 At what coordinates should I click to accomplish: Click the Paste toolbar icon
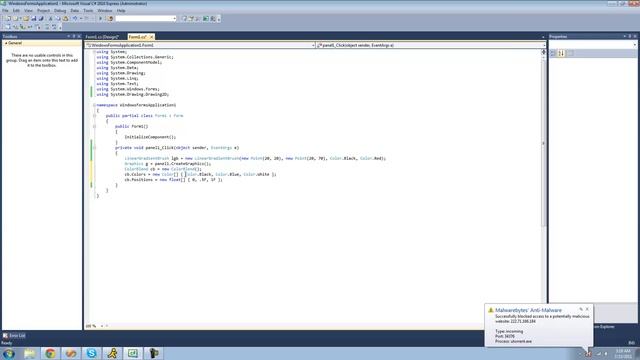click(x=65, y=18)
